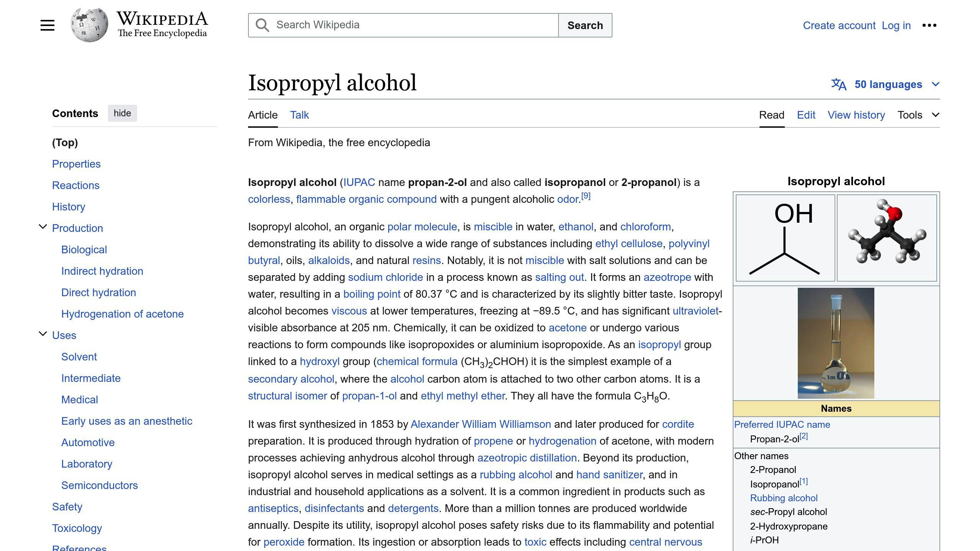Viewport: 980px width, 551px height.
Task: Open the hamburger main menu
Action: point(47,25)
